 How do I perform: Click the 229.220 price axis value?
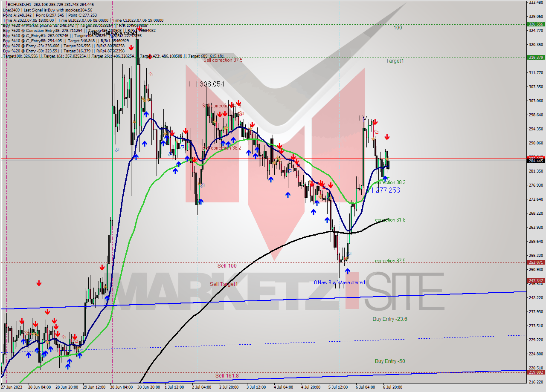(536, 340)
